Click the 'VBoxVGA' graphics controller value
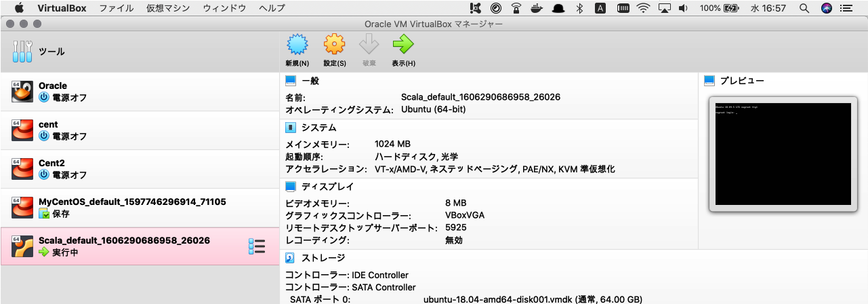Screen dimensions: 868x304 (465, 215)
